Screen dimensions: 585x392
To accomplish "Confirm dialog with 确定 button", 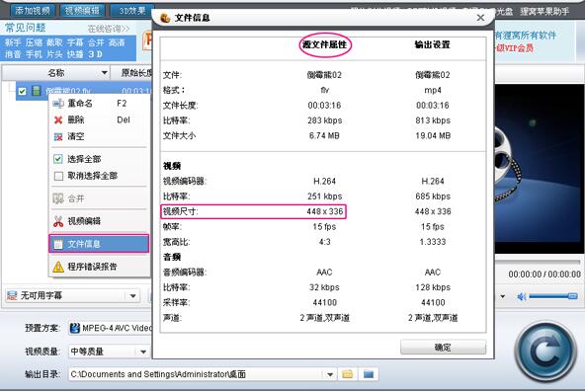I will (443, 348).
